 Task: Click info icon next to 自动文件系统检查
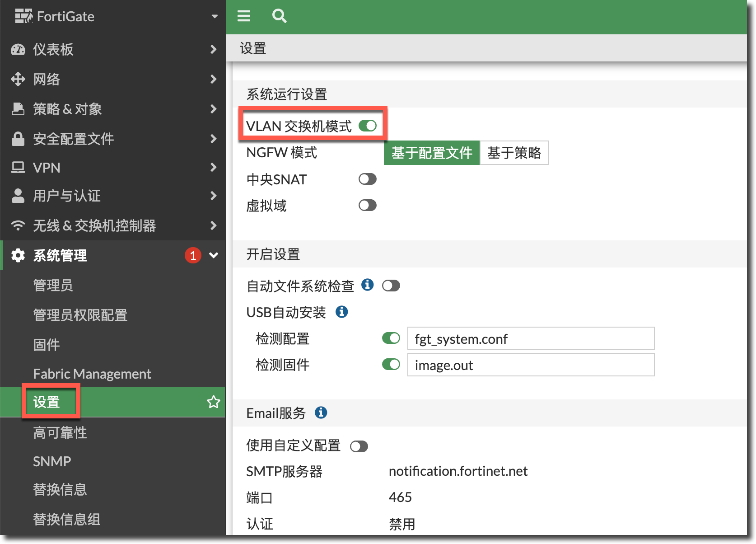(x=367, y=285)
